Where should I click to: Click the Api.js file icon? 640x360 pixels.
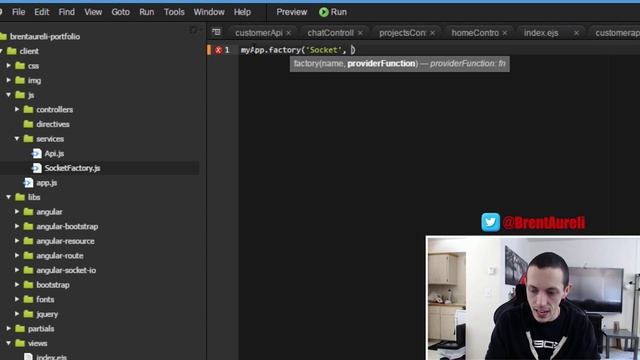(37, 153)
